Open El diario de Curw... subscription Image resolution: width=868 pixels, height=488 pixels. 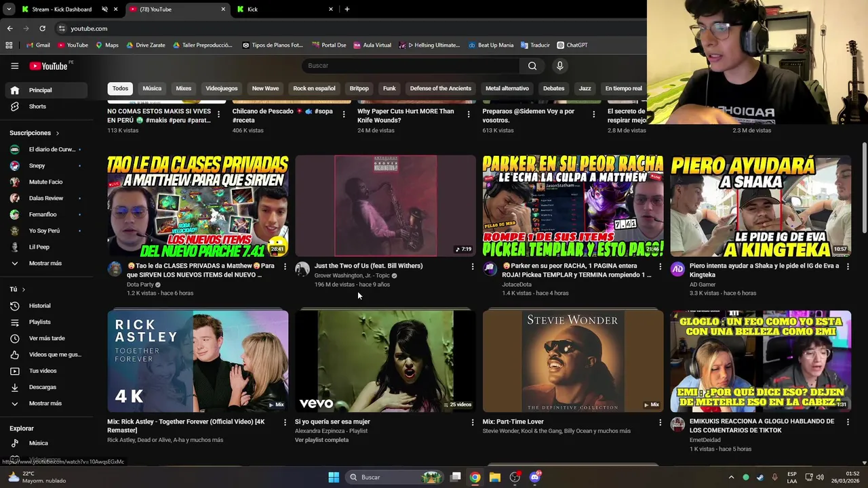[x=46, y=149]
